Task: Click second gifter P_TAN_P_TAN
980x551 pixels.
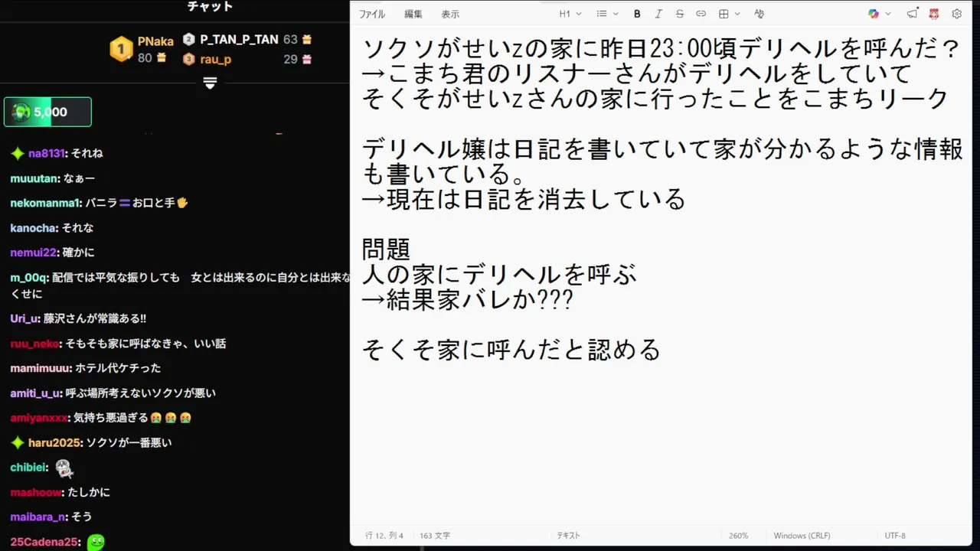Action: tap(239, 39)
